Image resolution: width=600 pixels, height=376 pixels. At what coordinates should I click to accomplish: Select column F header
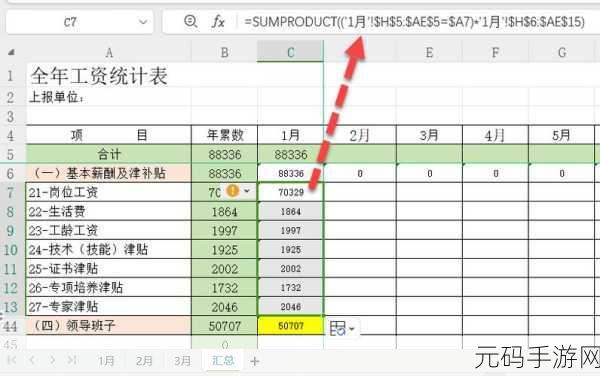pos(495,52)
